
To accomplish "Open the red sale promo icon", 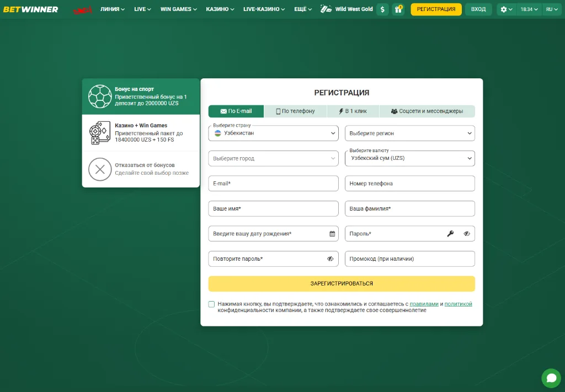I will [x=83, y=10].
